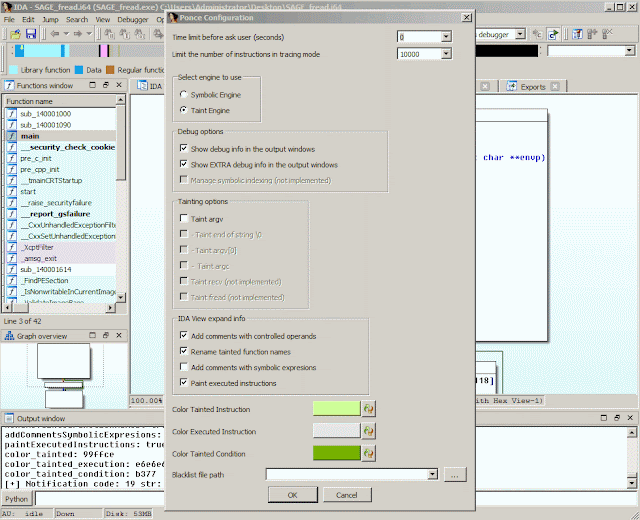The height and width of the screenshot is (520, 640).
Task: Open the back arrow history dropdown
Action: click(x=66, y=34)
